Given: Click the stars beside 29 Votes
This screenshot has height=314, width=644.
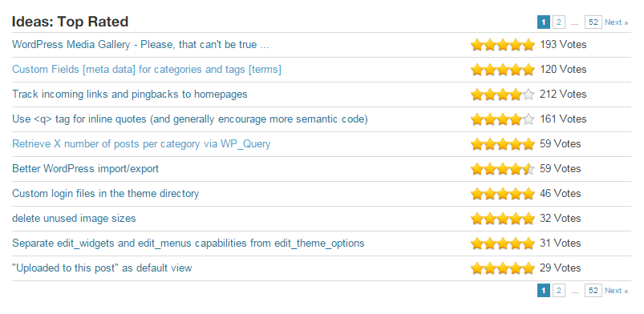Looking at the screenshot, I should coord(503,268).
